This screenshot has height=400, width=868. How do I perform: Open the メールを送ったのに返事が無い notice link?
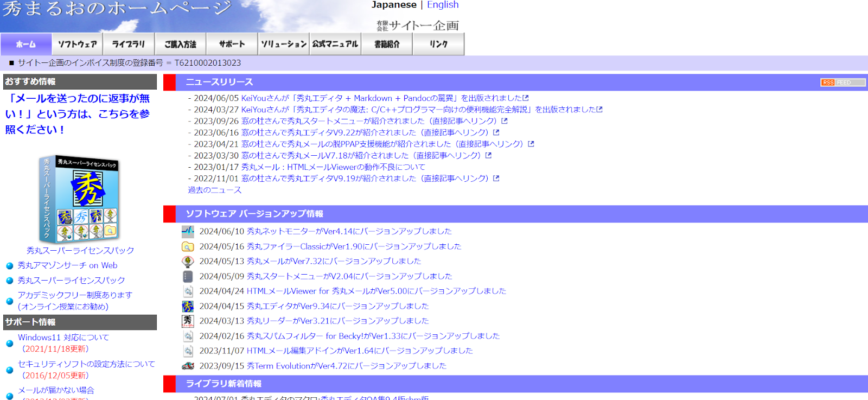[78, 114]
